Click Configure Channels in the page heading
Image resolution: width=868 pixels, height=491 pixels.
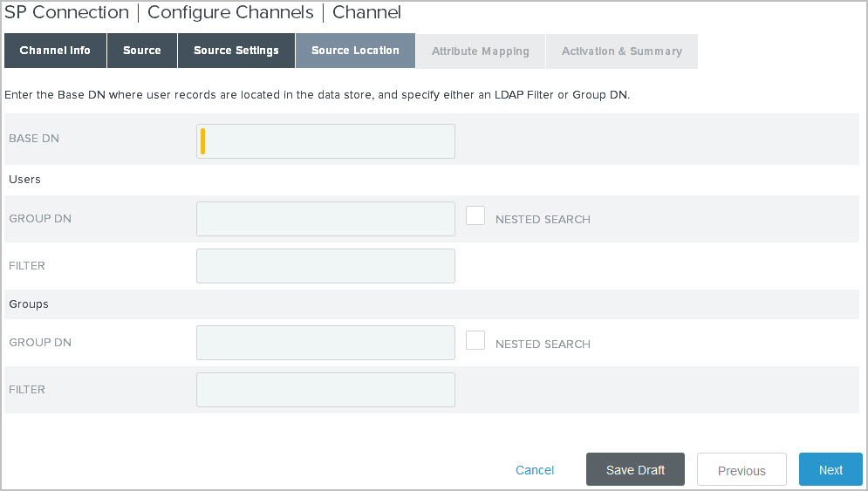(x=230, y=13)
